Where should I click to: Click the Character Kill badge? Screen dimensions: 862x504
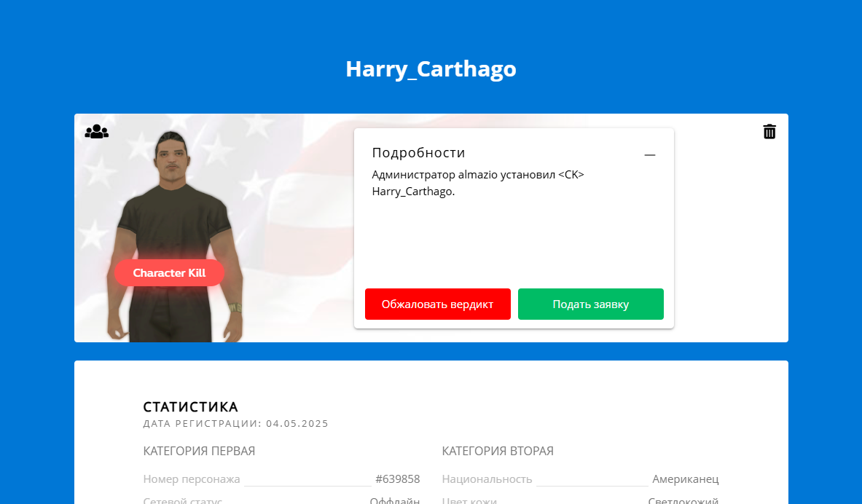[x=169, y=273]
